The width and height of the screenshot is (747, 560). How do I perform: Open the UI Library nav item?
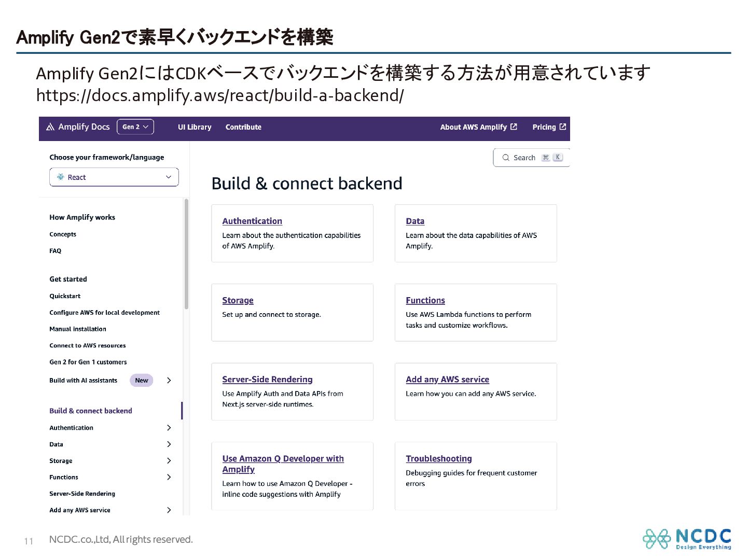[195, 127]
